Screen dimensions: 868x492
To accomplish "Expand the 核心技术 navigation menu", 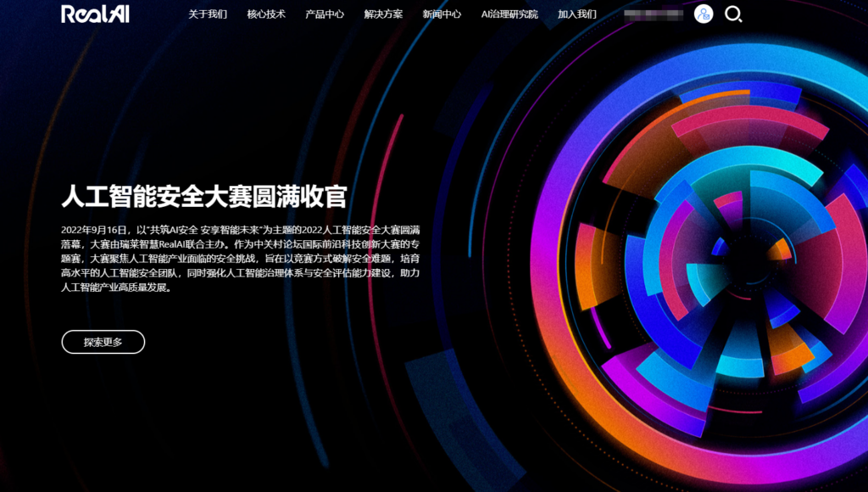I will click(x=266, y=14).
